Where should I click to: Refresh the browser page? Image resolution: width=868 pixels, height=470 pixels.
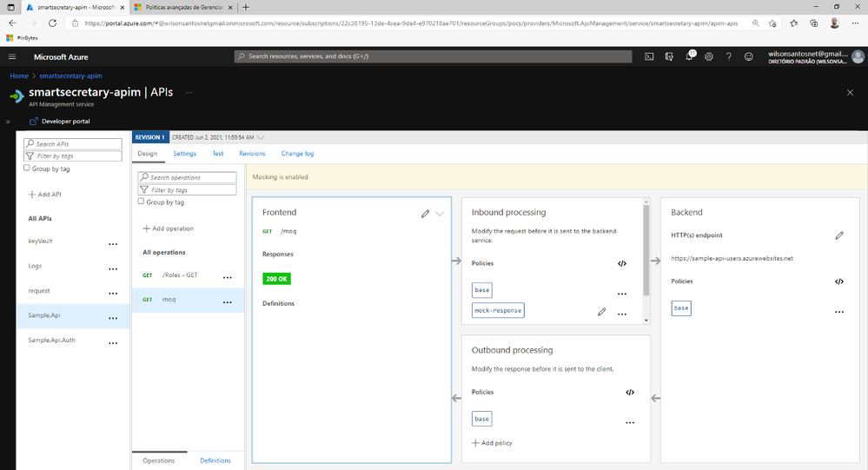coord(53,23)
